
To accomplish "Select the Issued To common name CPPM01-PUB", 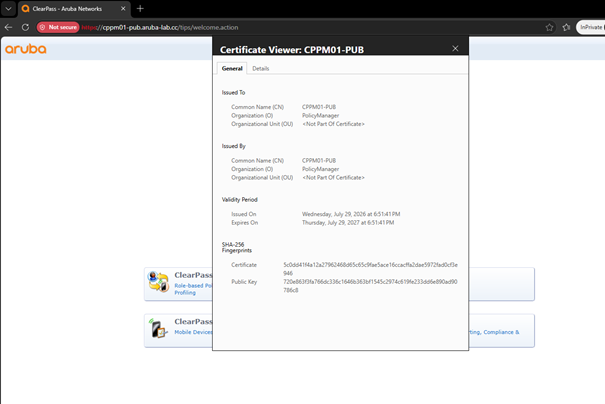I will (x=319, y=107).
